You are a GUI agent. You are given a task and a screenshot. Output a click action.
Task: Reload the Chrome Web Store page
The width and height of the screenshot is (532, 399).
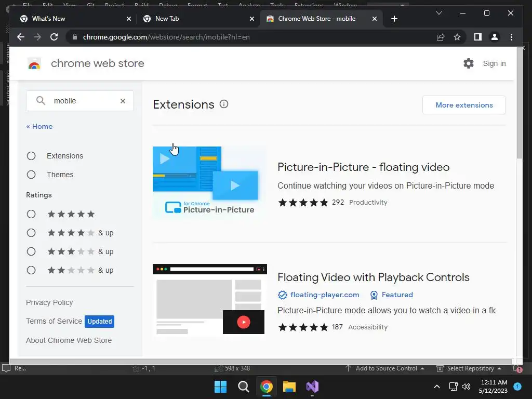click(54, 37)
